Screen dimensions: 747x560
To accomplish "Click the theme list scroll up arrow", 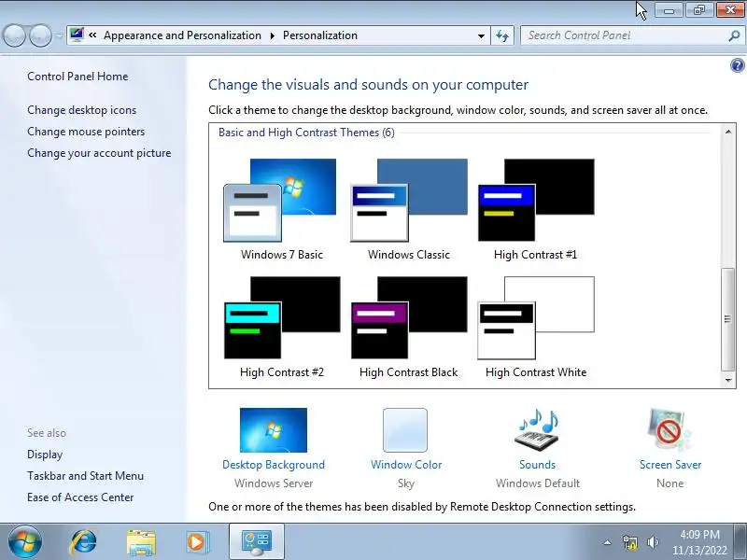I will (728, 132).
